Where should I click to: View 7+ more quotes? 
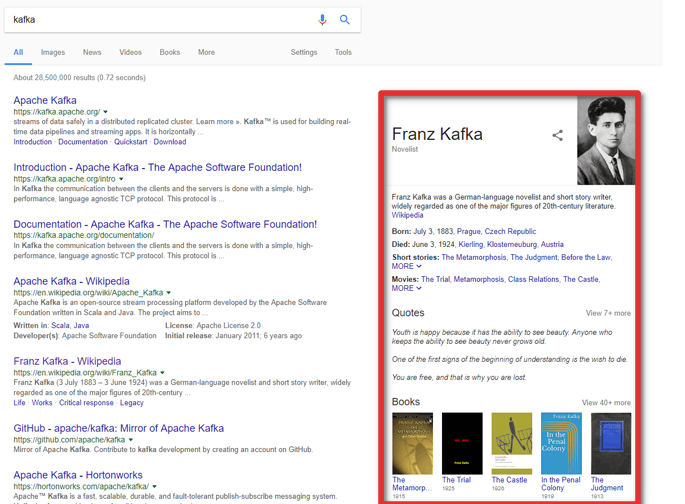click(608, 313)
